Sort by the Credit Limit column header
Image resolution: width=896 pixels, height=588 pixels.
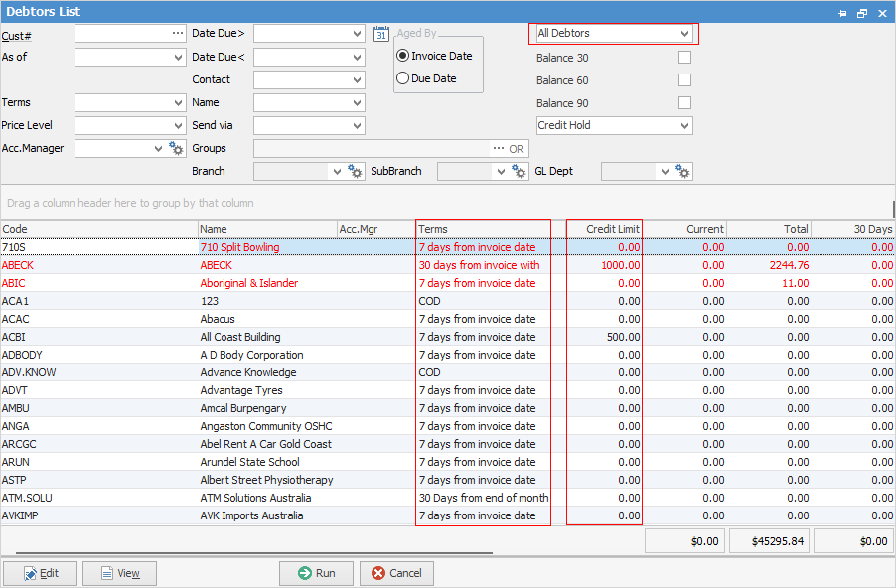pos(604,229)
